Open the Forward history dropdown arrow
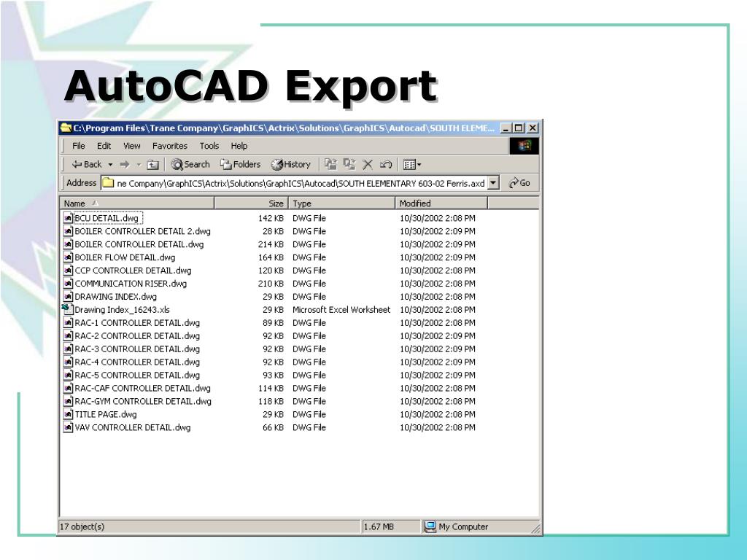The height and width of the screenshot is (560, 747). coord(139,165)
